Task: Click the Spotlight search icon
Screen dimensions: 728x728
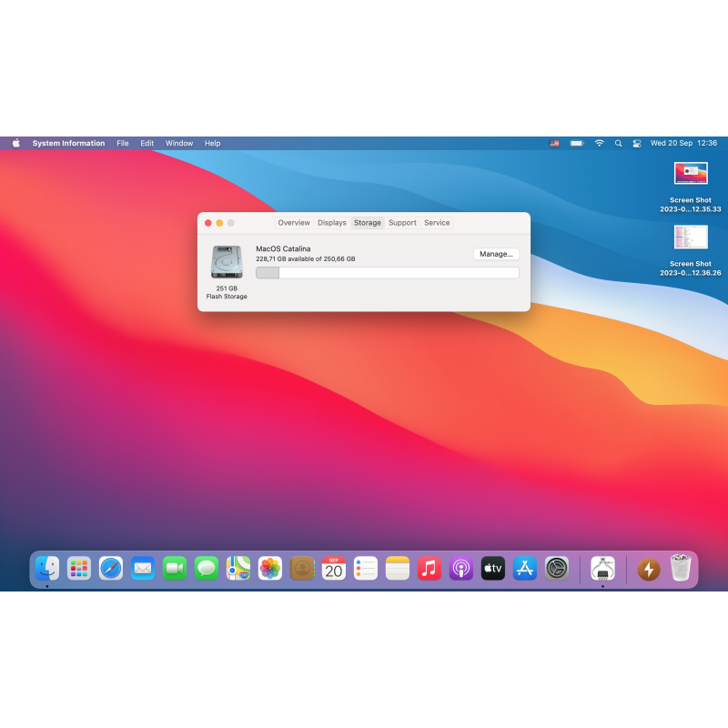Action: coord(618,143)
